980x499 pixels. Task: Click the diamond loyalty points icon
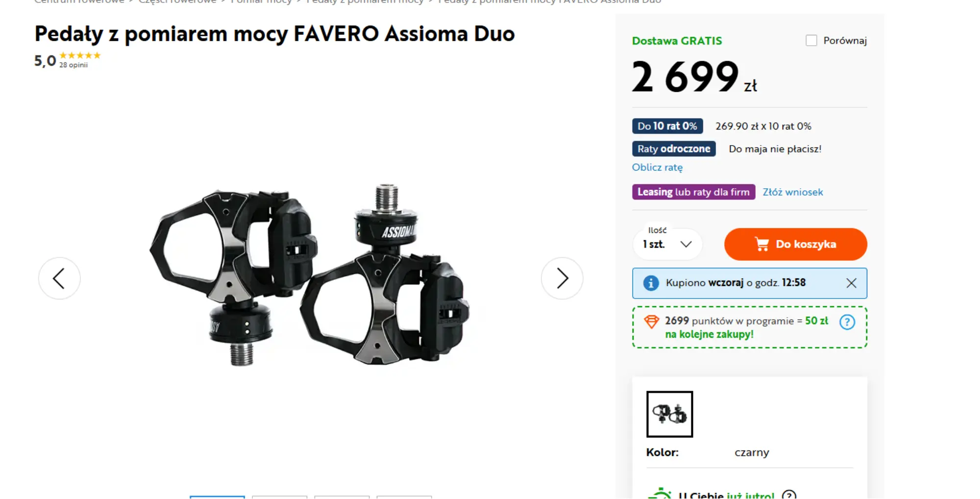pyautogui.click(x=652, y=322)
